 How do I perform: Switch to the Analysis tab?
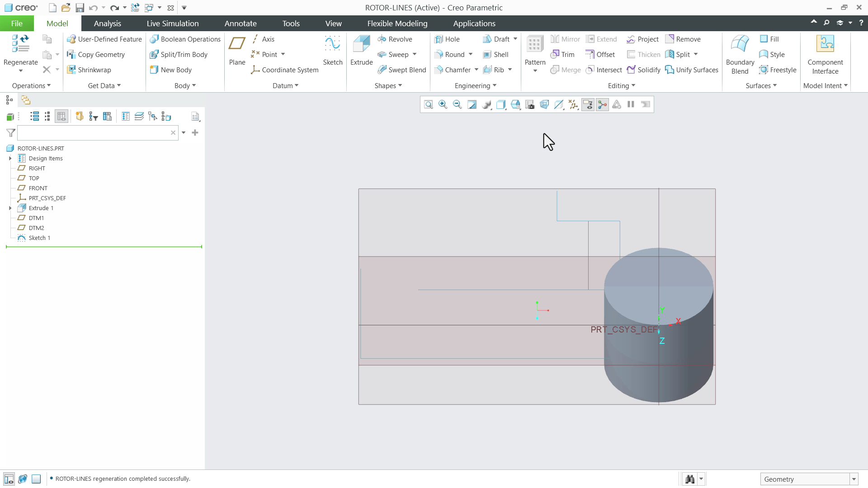coord(107,23)
